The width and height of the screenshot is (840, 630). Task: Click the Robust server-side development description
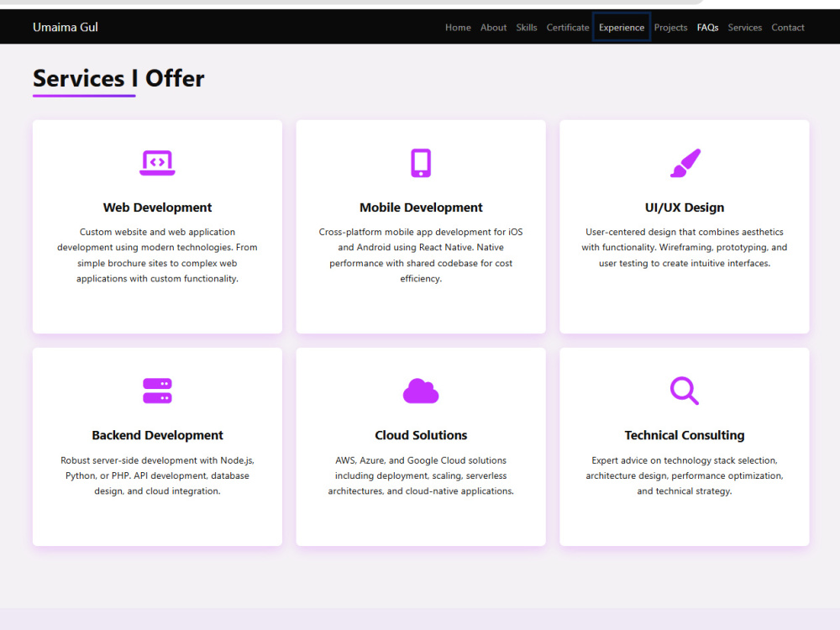pyautogui.click(x=157, y=475)
